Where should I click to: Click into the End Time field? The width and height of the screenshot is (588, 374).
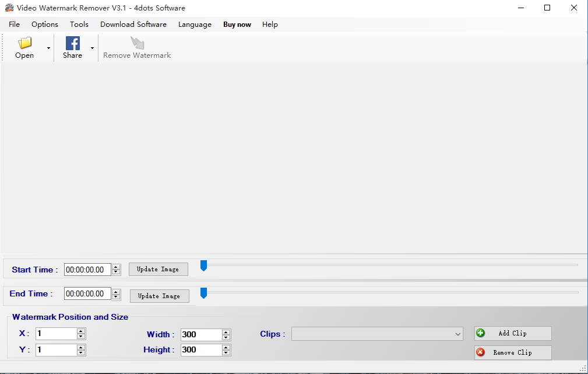[87, 293]
